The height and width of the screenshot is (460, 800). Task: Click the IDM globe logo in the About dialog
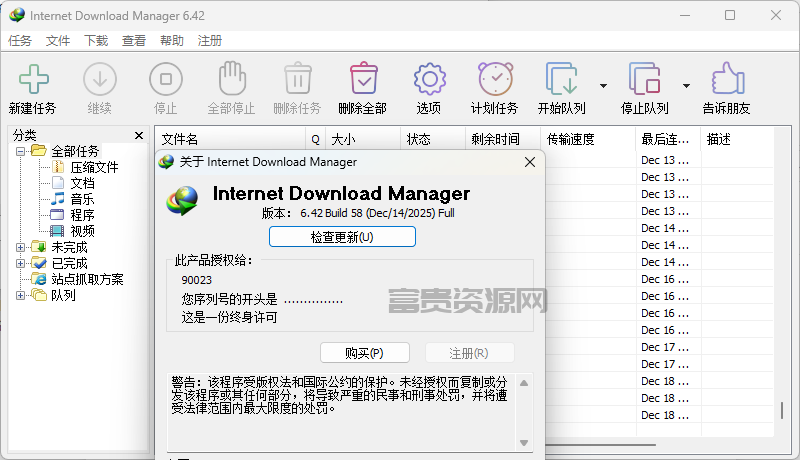[x=182, y=200]
